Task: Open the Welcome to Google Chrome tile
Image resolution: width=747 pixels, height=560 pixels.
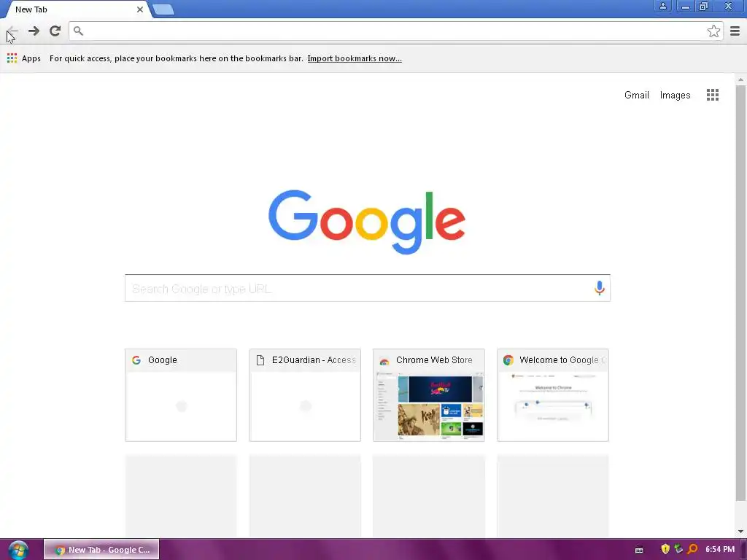Action: coord(553,395)
